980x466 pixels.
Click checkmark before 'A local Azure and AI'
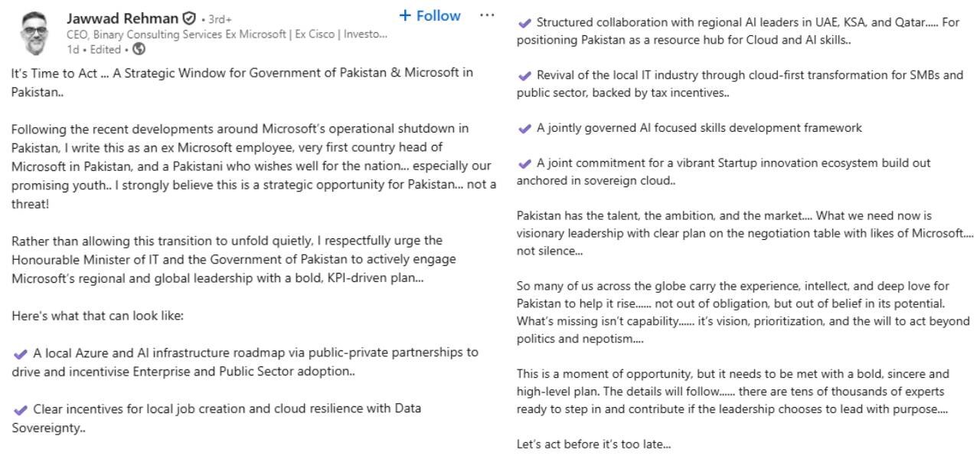pos(21,353)
